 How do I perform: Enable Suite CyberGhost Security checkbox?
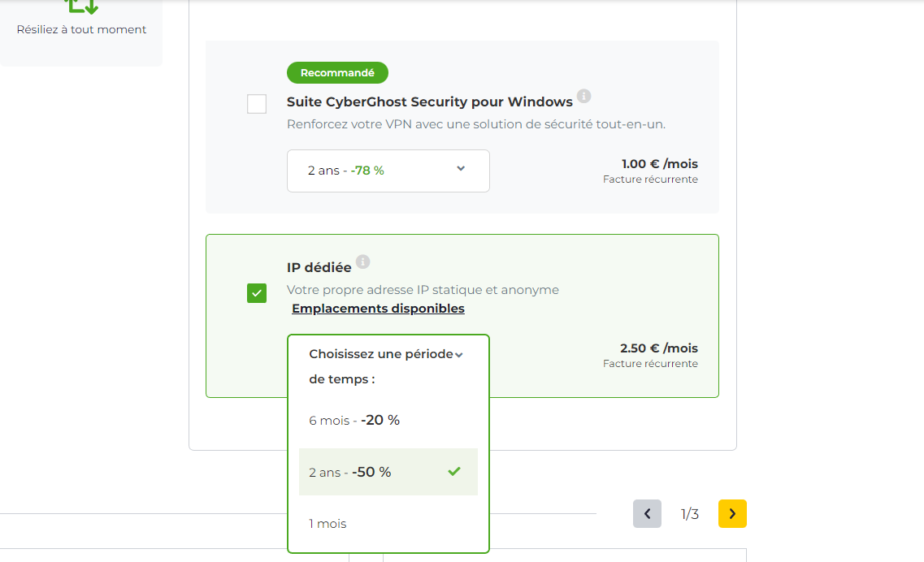pyautogui.click(x=257, y=104)
